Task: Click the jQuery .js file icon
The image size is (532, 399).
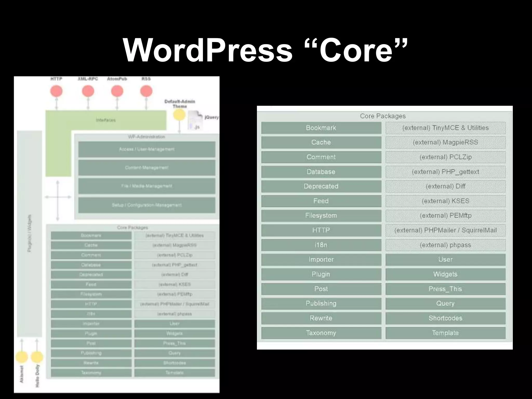Action: pyautogui.click(x=195, y=120)
